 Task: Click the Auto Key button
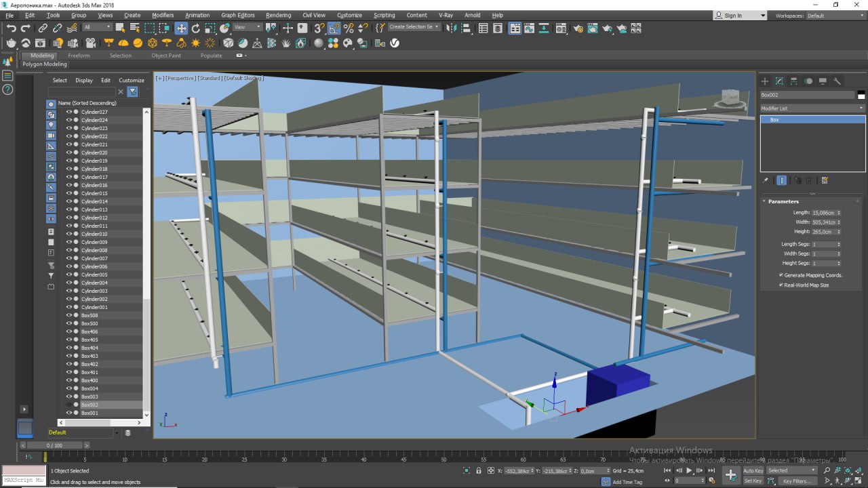(753, 470)
